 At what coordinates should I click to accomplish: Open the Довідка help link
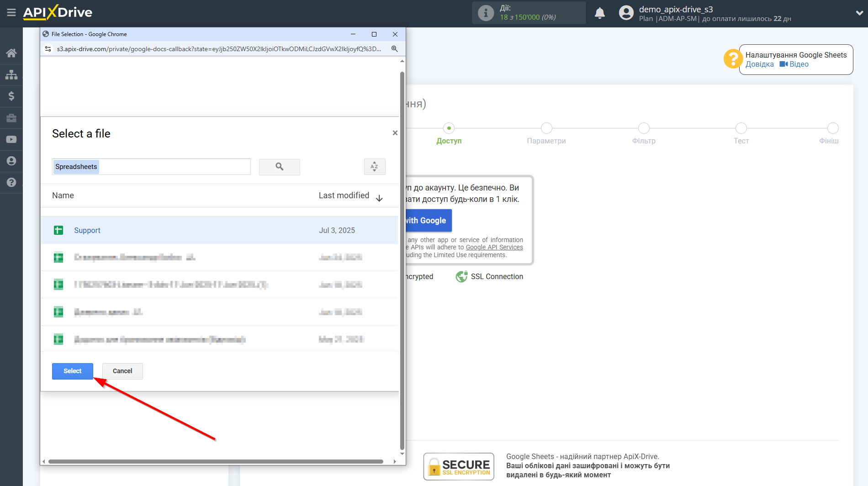point(760,64)
